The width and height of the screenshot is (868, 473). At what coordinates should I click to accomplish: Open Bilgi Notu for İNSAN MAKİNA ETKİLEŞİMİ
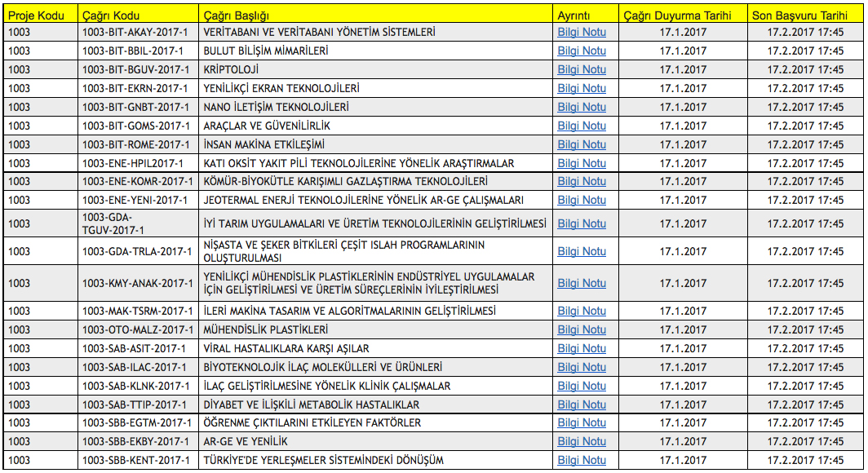[x=582, y=144]
